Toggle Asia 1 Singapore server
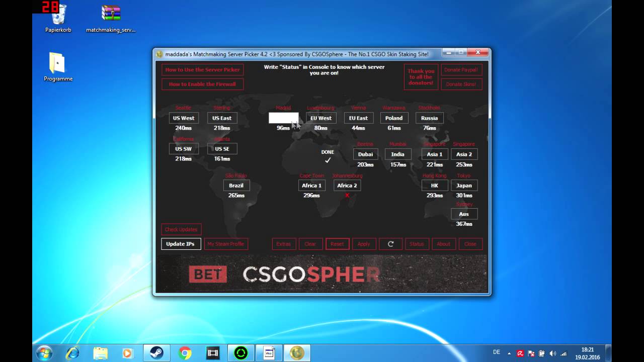Image resolution: width=644 pixels, height=362 pixels. [435, 154]
